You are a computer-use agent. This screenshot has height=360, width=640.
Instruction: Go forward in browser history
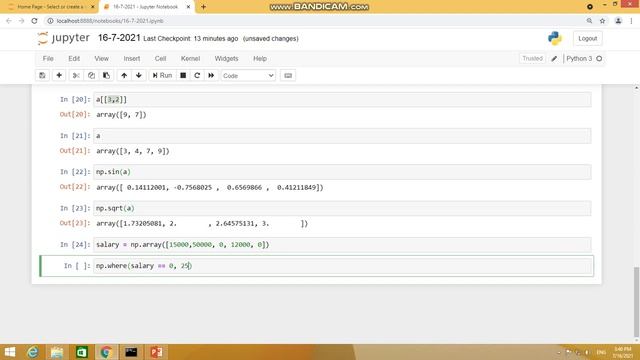click(x=22, y=21)
